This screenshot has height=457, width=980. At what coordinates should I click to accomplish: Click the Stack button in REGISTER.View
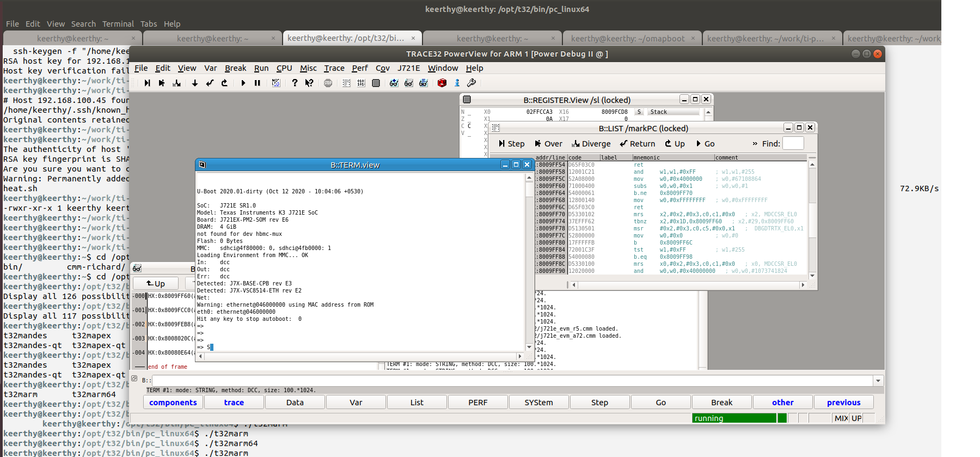click(x=673, y=112)
